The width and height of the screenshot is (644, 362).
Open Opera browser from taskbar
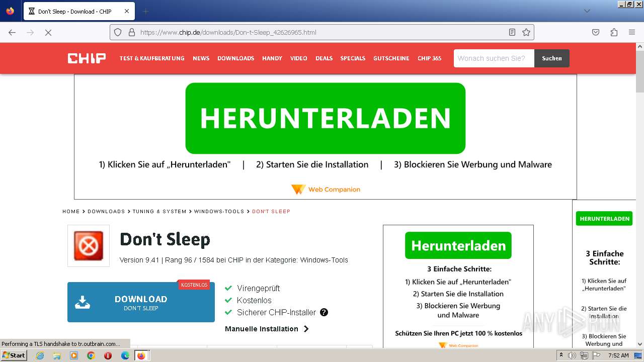[x=108, y=355]
